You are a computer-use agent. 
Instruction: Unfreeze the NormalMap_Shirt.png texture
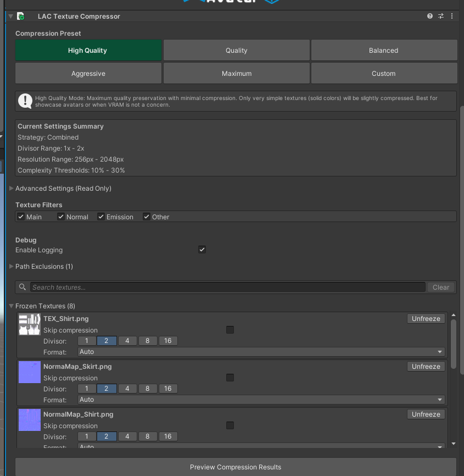coord(426,414)
